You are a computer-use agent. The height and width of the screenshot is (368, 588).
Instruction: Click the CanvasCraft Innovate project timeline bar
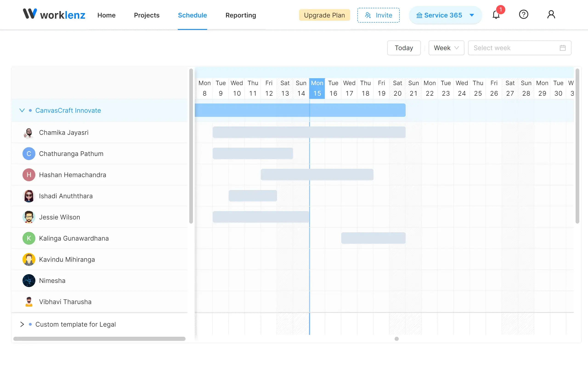300,110
